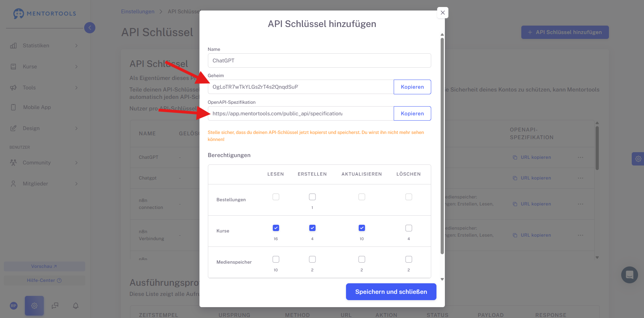This screenshot has height=318, width=644.
Task: Open Mobile App menu item
Action: coord(37,107)
